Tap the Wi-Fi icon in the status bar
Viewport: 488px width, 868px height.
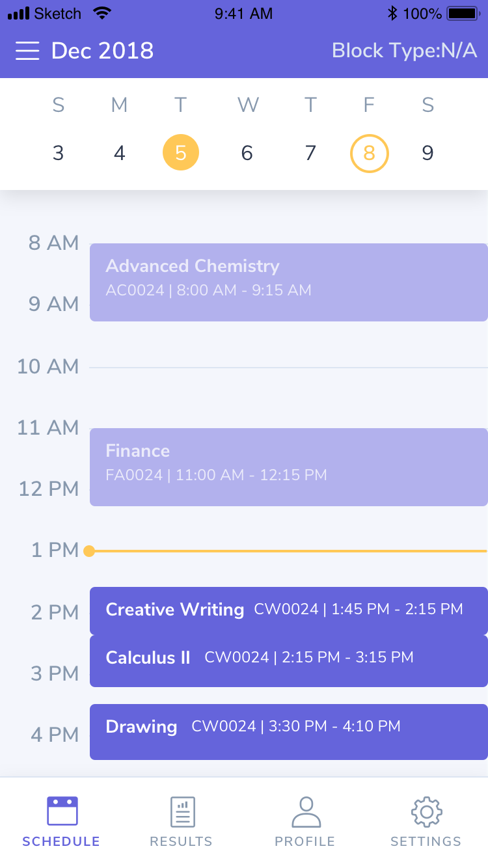(101, 12)
